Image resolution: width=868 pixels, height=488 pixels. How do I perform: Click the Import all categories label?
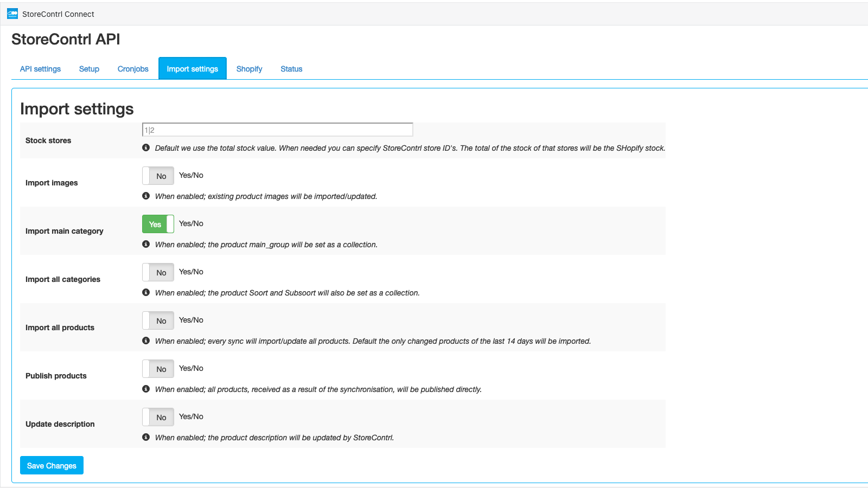[x=63, y=279]
